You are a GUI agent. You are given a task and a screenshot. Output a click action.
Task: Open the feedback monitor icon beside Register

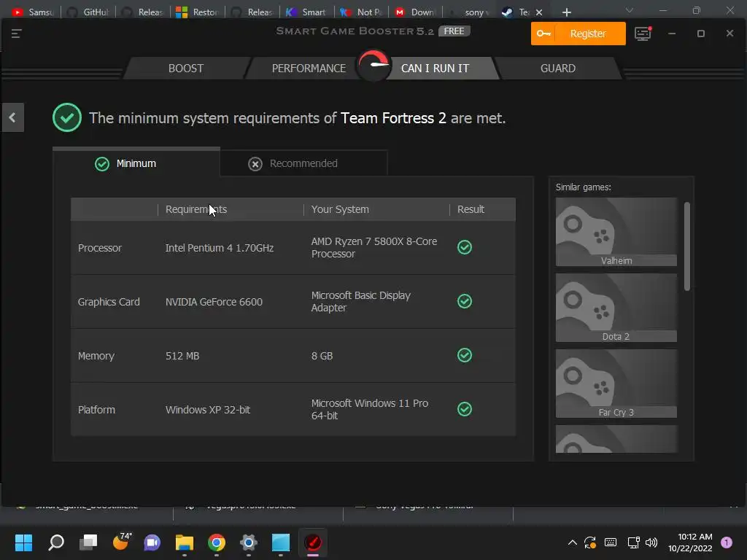point(643,34)
